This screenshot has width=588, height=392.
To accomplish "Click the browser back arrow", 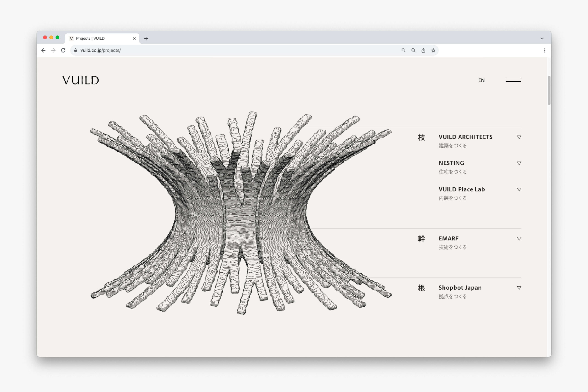I will [43, 51].
